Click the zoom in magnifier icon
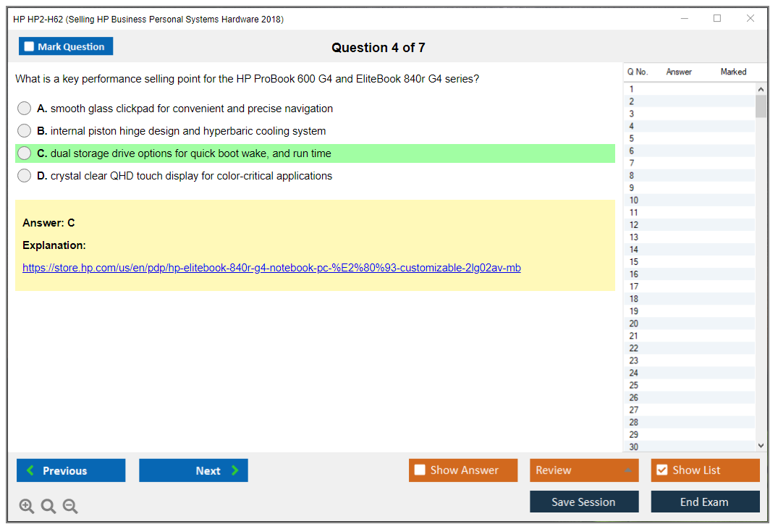The image size is (778, 532). pos(27,507)
